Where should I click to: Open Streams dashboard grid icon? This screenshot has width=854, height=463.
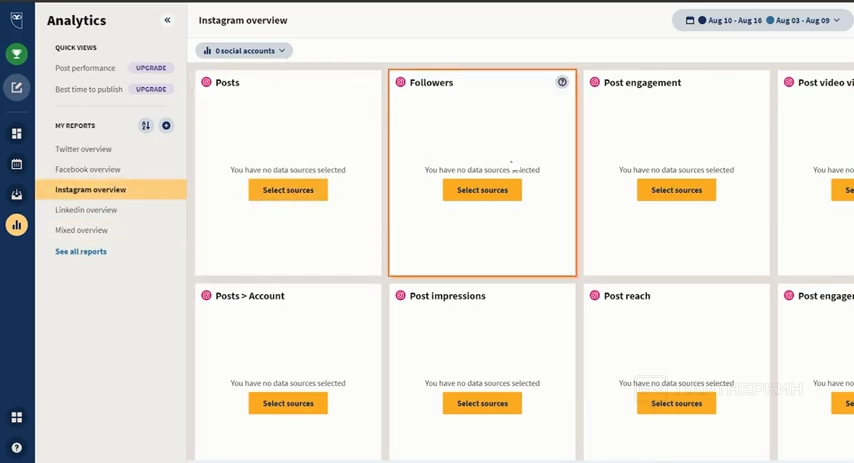point(16,133)
